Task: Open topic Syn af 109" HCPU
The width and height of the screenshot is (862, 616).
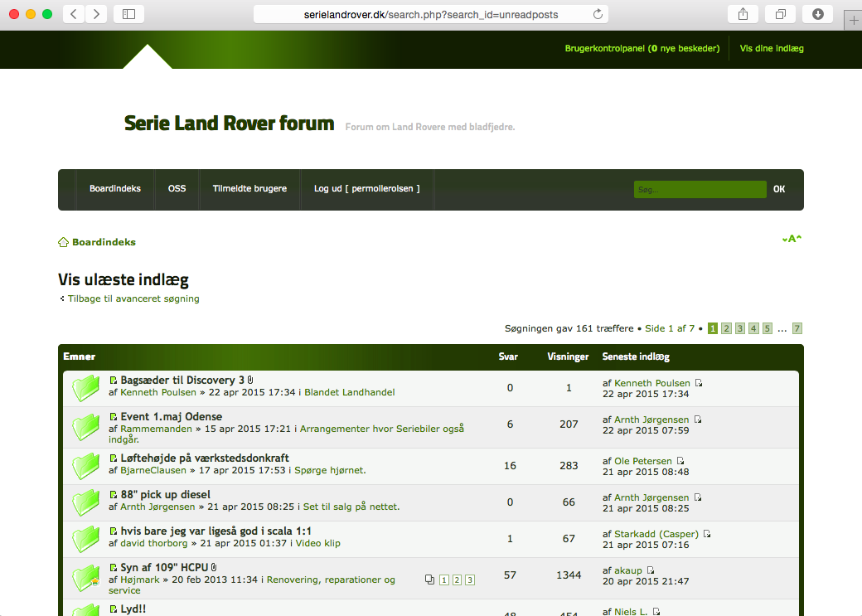Action: 164,567
